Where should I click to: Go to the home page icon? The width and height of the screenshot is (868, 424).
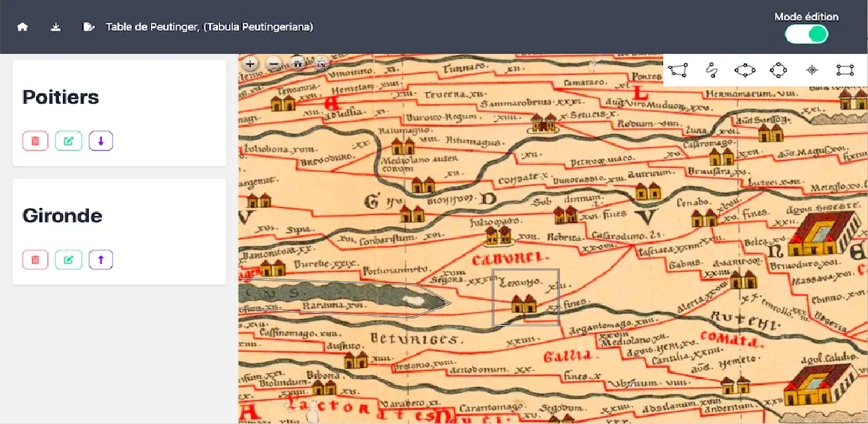(x=23, y=27)
